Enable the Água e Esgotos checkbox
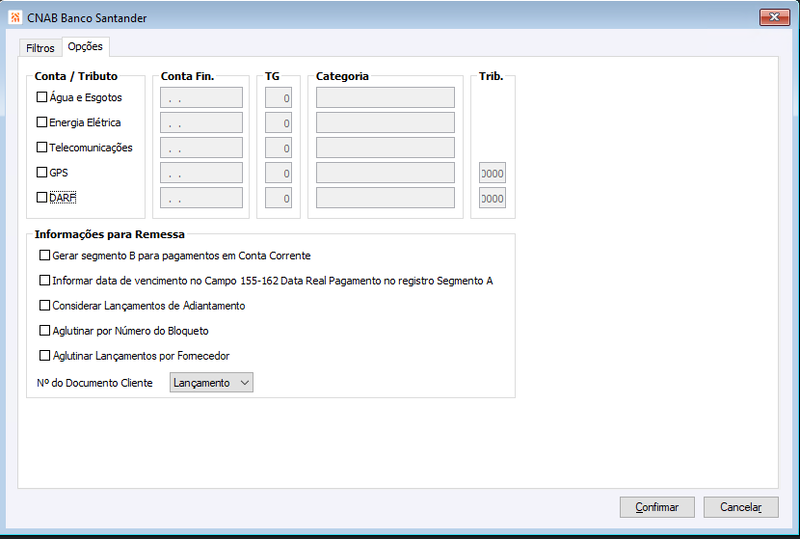Screen dimensions: 800x539 (x=42, y=97)
